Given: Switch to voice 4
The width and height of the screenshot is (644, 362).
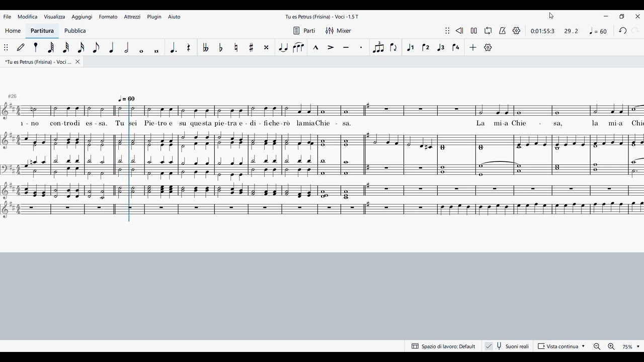Looking at the screenshot, I should [x=456, y=47].
